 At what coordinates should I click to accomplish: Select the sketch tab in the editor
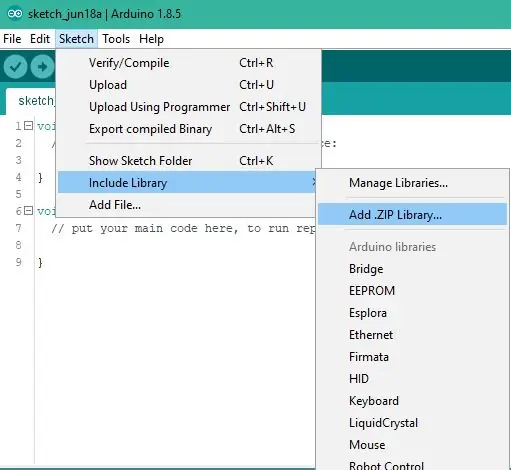pyautogui.click(x=31, y=101)
